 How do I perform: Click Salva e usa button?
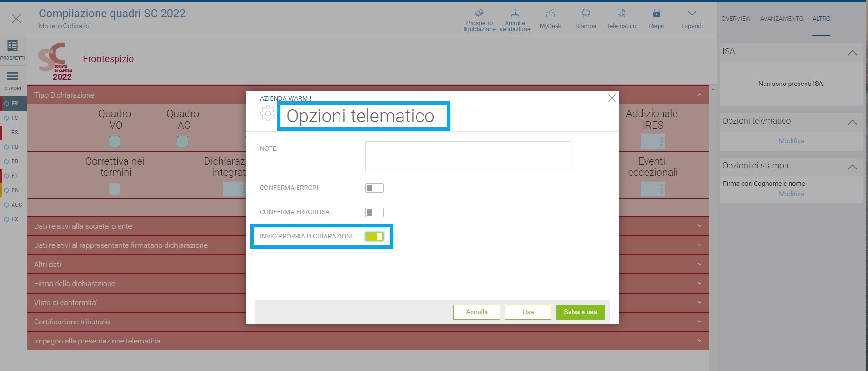580,312
